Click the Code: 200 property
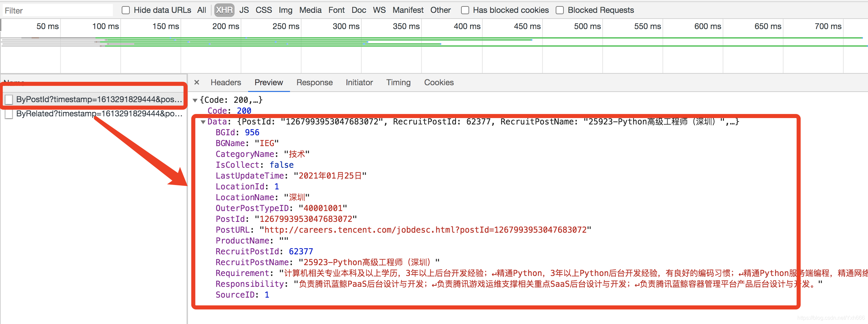Image resolution: width=868 pixels, height=324 pixels. click(x=229, y=111)
